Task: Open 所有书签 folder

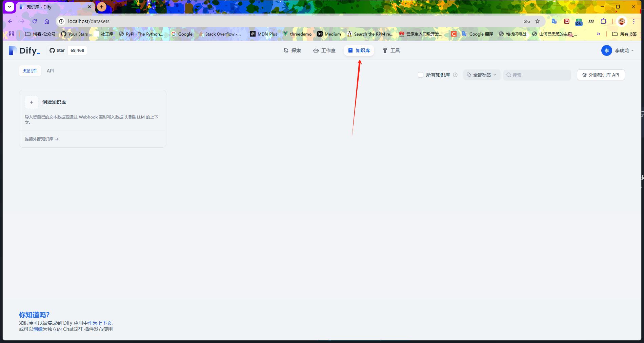Action: click(624, 34)
